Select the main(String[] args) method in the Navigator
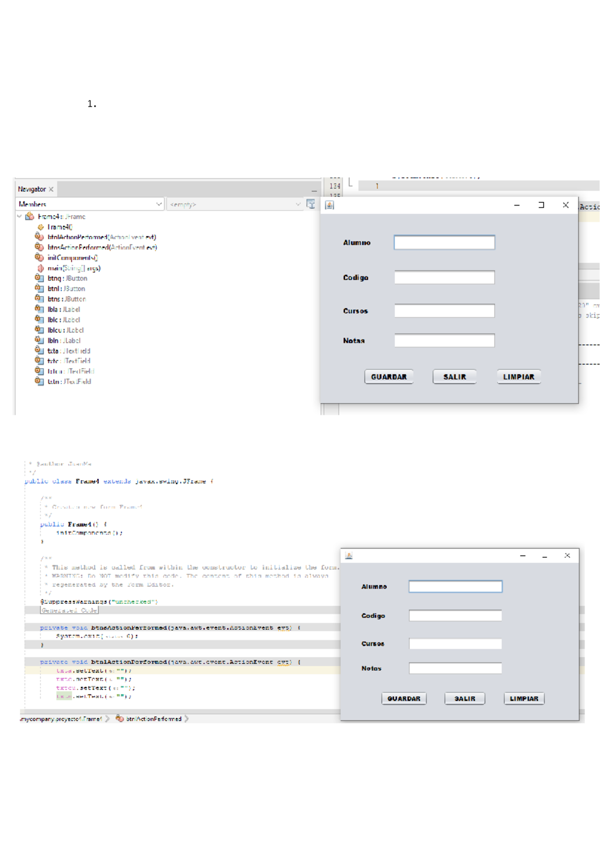Screen dimensions: 613x868 tap(74, 268)
